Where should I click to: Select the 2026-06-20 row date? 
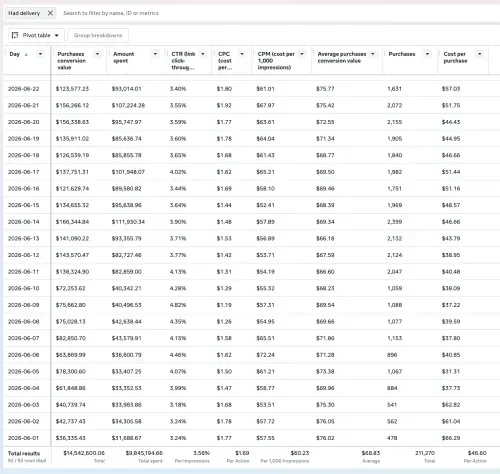(23, 122)
